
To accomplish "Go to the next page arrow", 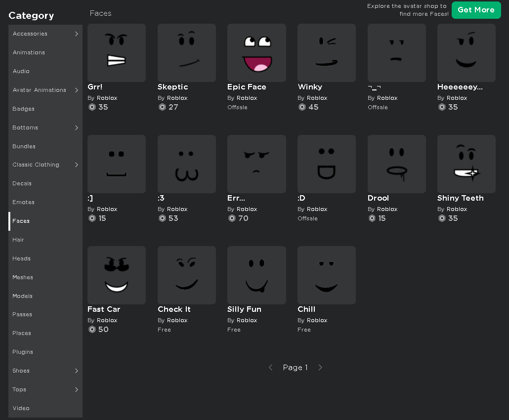I will [x=320, y=368].
